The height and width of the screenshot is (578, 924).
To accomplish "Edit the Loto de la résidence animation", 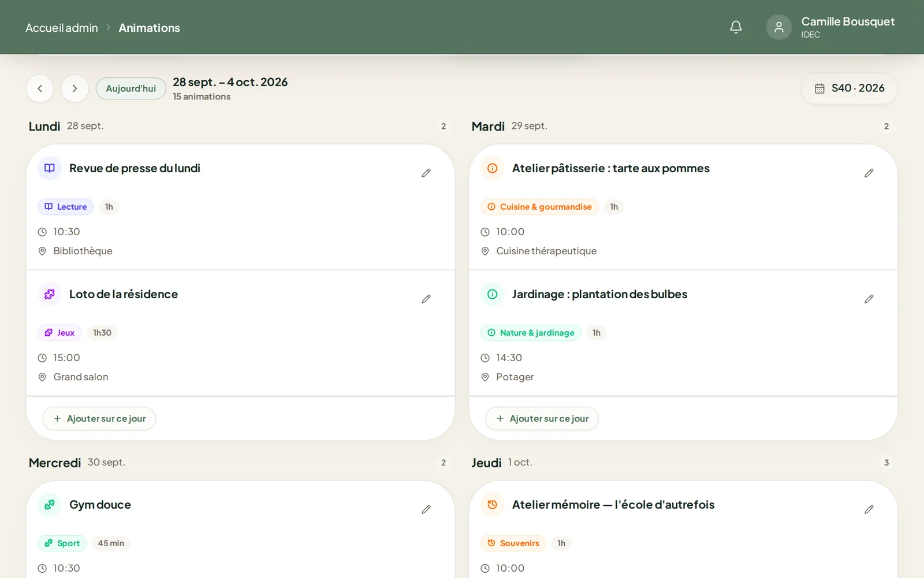I will click(x=426, y=299).
